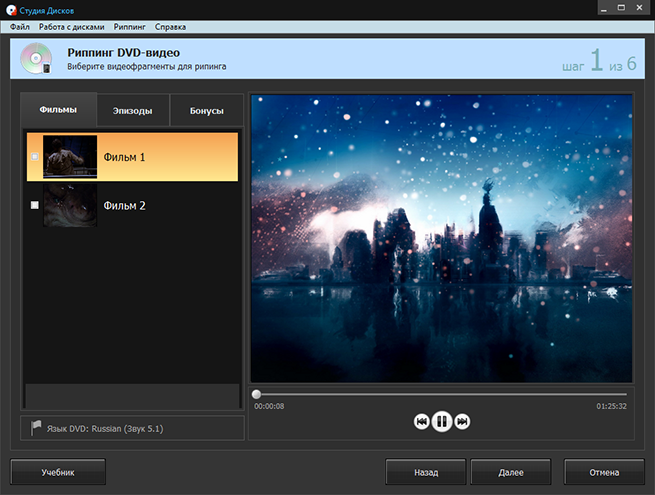
Task: Pause the video preview
Action: (x=442, y=422)
